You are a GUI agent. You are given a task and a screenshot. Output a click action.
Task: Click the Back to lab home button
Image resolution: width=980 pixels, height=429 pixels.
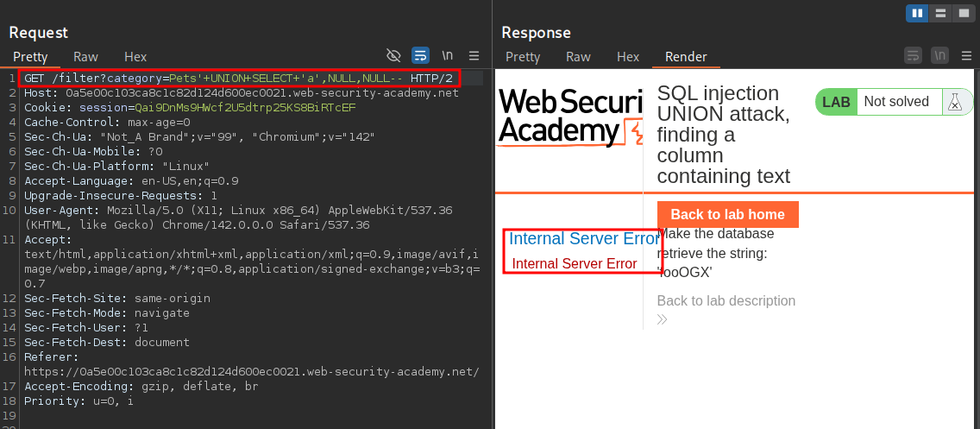[727, 215]
